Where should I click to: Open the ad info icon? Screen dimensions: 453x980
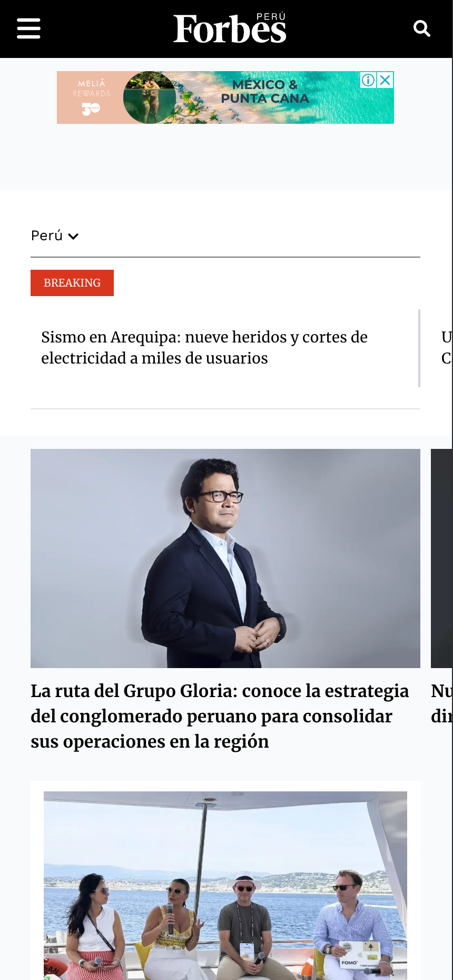click(368, 80)
